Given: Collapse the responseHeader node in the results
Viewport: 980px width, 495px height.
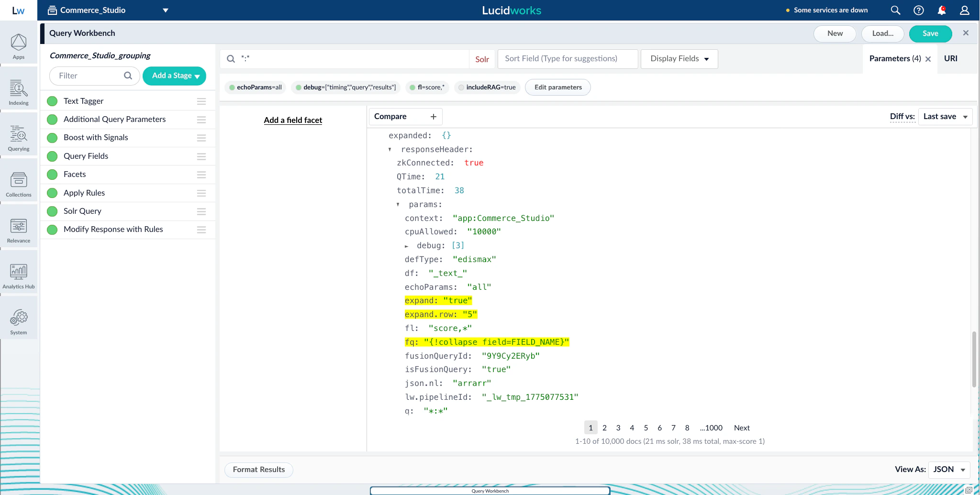Looking at the screenshot, I should 390,149.
